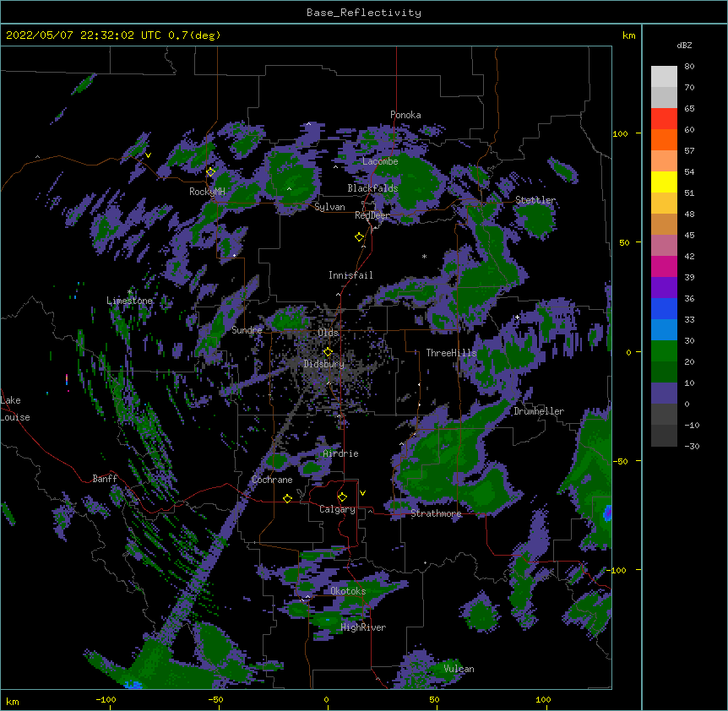
Task: Click the yellow marker above Calgary label
Action: [x=342, y=497]
